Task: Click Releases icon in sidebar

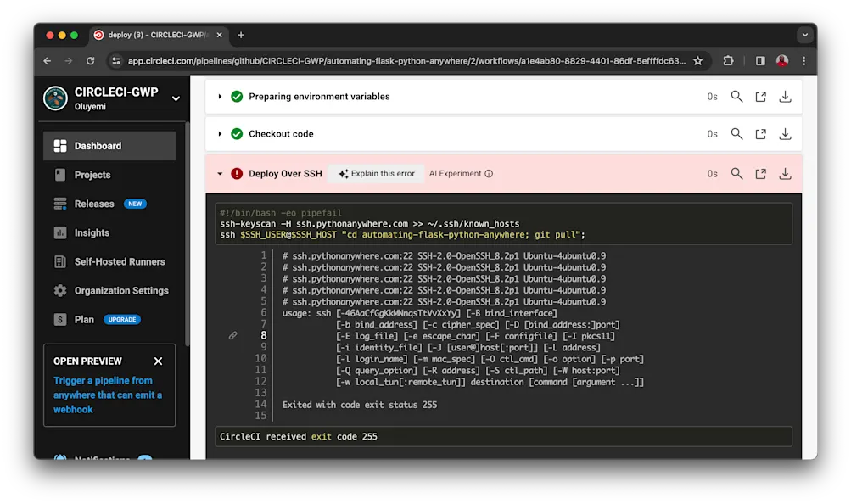Action: (x=60, y=204)
